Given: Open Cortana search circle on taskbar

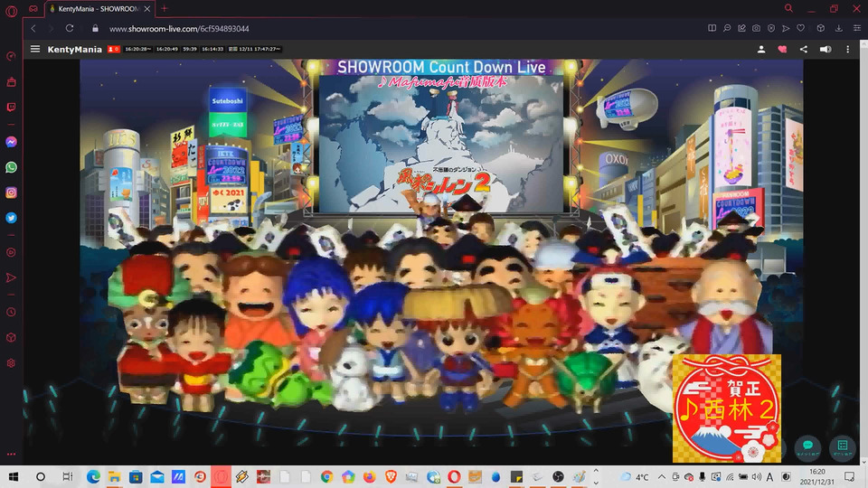Looking at the screenshot, I should [41, 476].
